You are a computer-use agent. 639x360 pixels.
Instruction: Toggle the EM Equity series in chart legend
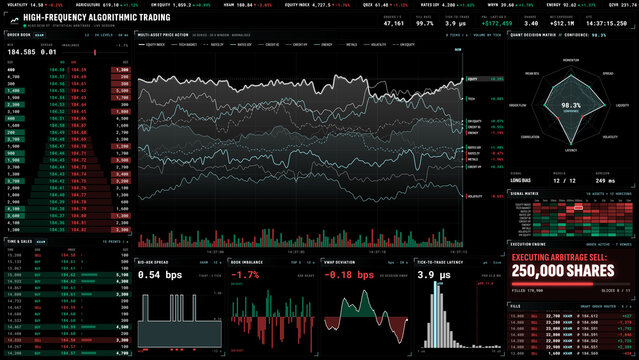coord(403,44)
